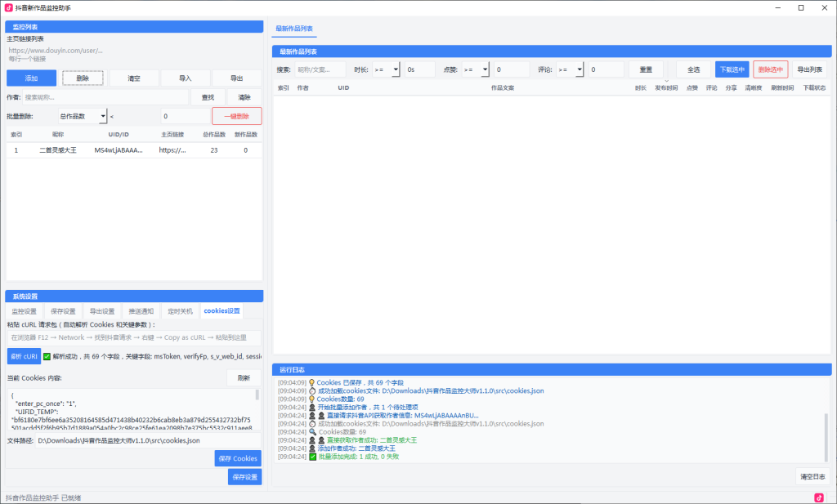Switch to the 定时关机 tab

(x=180, y=311)
